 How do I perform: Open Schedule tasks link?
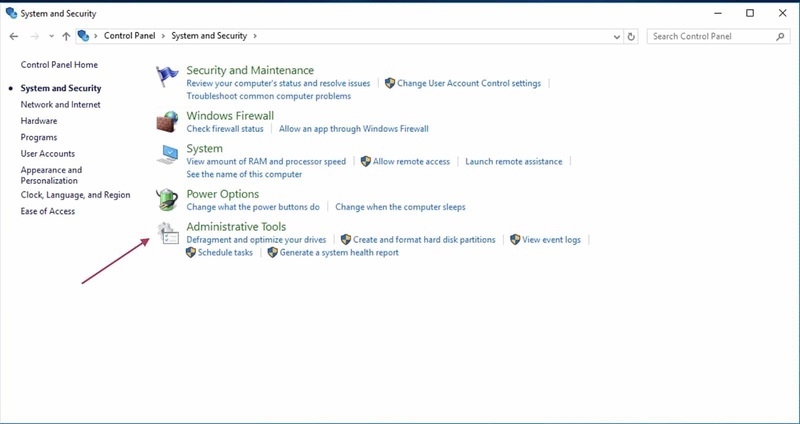[x=225, y=252]
